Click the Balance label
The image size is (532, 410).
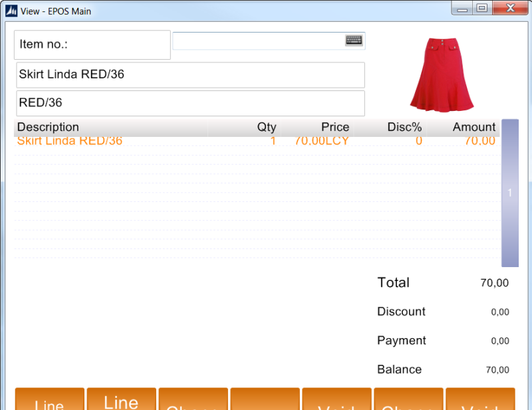pos(400,369)
